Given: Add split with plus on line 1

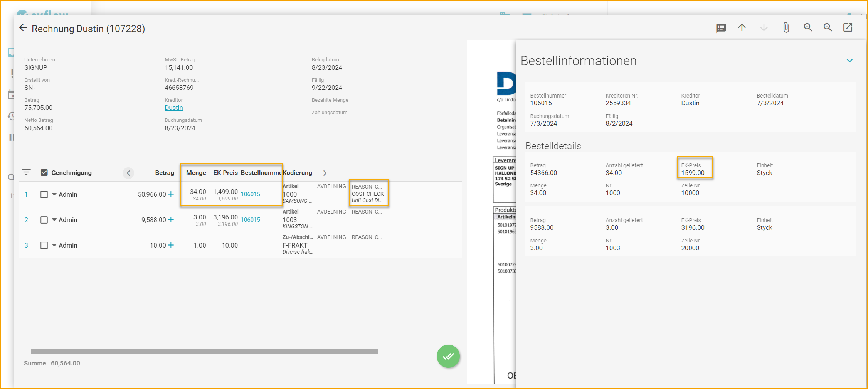Looking at the screenshot, I should 171,194.
